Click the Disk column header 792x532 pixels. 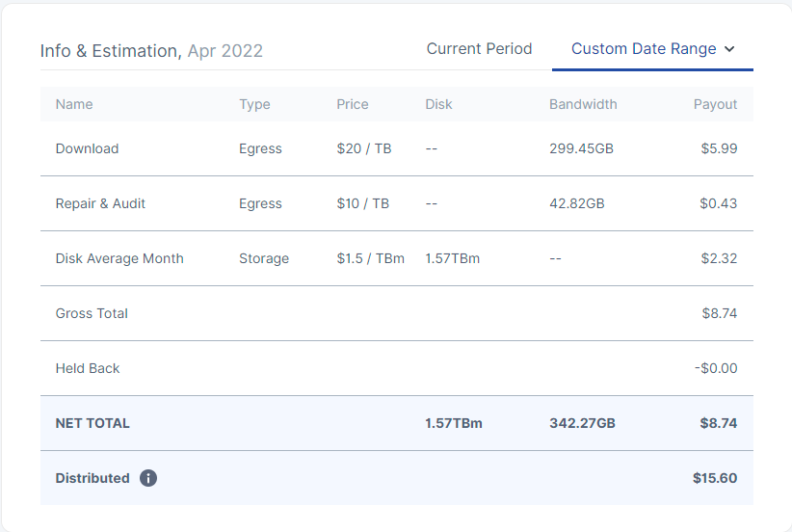click(438, 104)
